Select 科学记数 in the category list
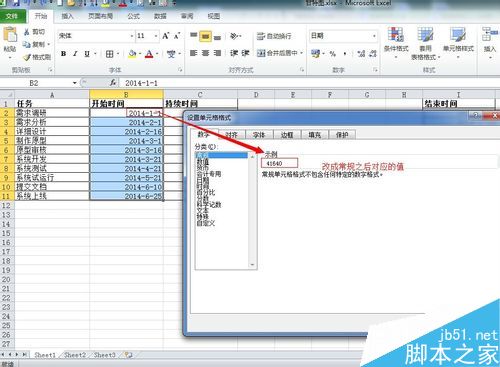 (x=209, y=205)
